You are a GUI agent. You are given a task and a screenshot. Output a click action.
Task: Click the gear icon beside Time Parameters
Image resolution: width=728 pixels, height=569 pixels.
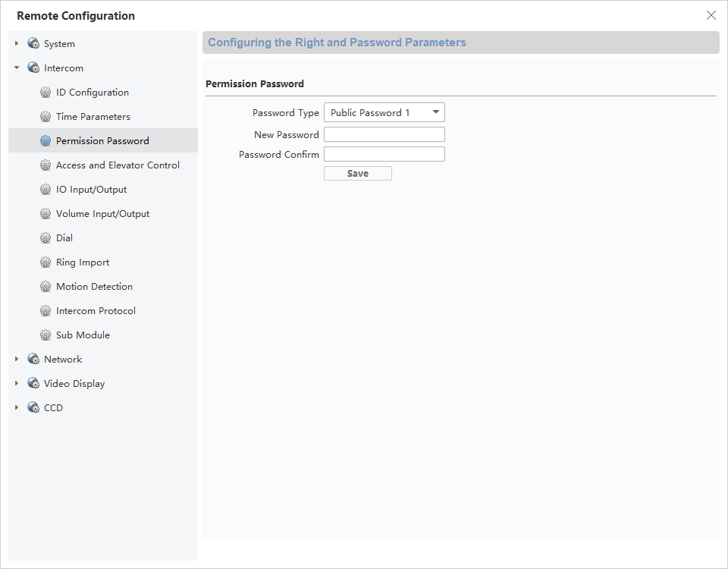45,117
